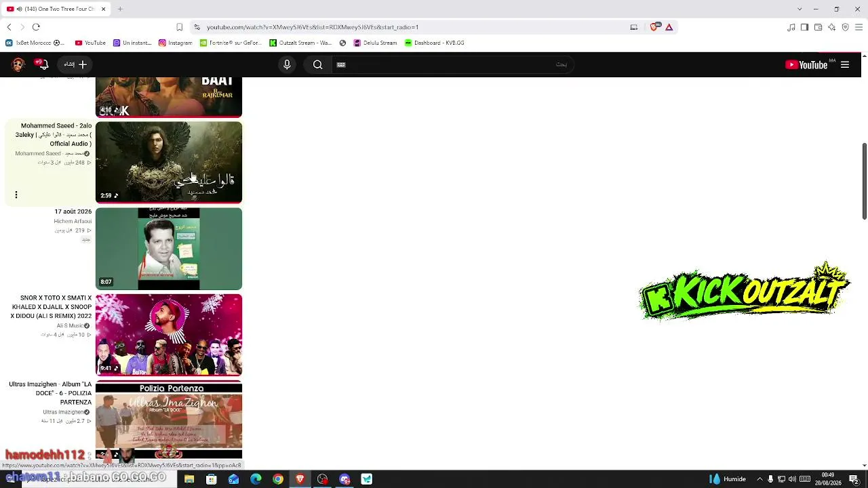Open the football bookmark after 1xBet Morocco
This screenshot has height=488, width=868.
coord(57,43)
